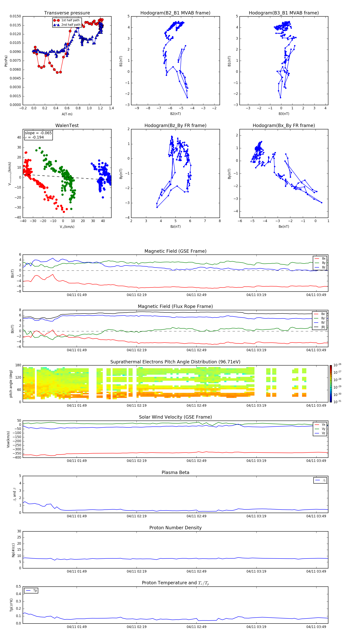Click '2nd half path' legend entry
Viewport: 351px width, 644px height.
tap(67, 25)
